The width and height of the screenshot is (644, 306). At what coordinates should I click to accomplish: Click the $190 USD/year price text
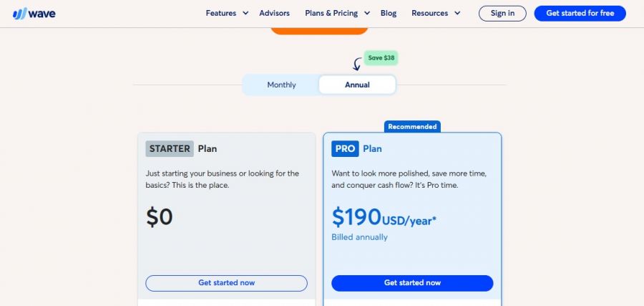(x=384, y=217)
